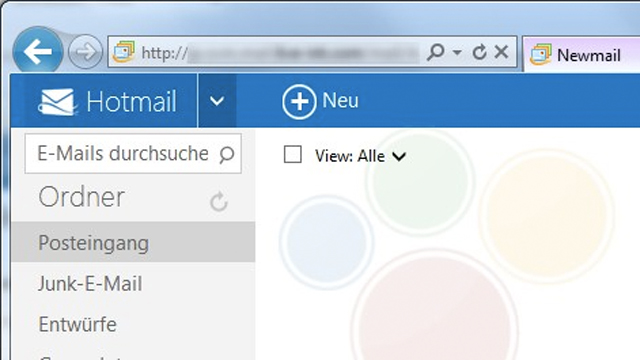
Task: Click the site favicon in the address bar
Action: tap(124, 52)
